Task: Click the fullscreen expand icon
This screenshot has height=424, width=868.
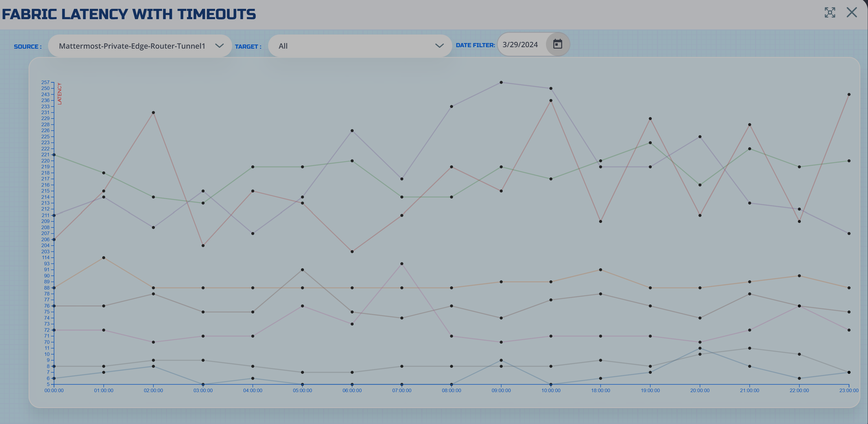Action: [830, 12]
